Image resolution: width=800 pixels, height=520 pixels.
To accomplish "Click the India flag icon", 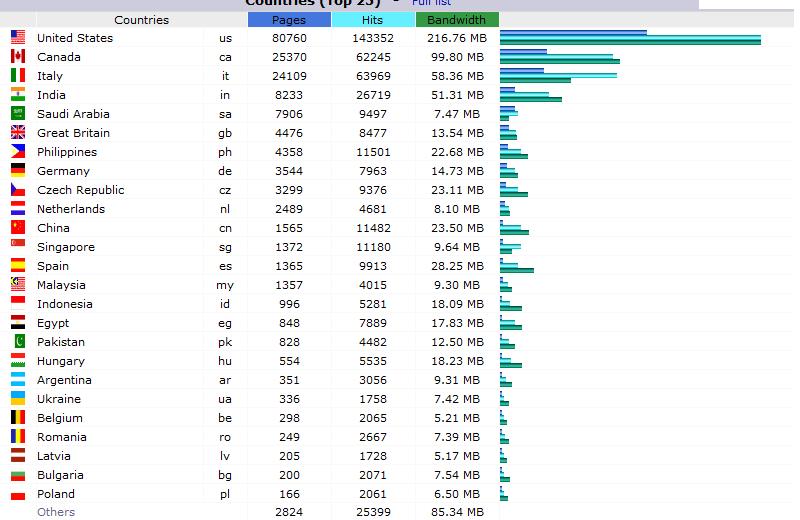I will 18,95.
